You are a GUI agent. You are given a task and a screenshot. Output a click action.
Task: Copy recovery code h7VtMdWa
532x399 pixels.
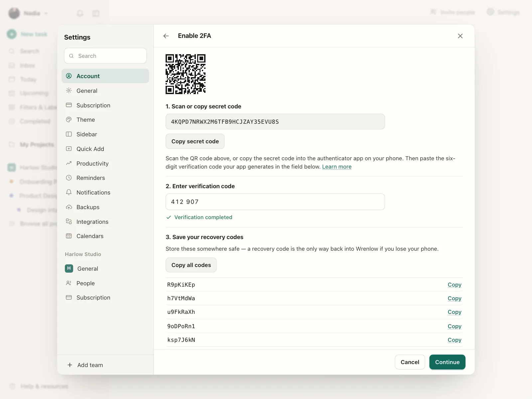pos(455,298)
